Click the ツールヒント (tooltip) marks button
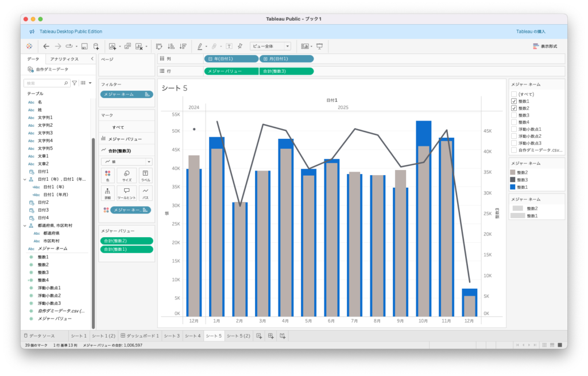Viewport: 588px width, 376px height. pyautogui.click(x=126, y=193)
